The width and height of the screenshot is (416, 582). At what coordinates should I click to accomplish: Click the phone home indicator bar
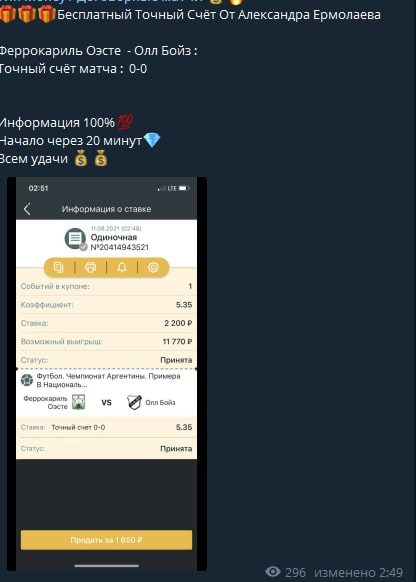pos(107,566)
